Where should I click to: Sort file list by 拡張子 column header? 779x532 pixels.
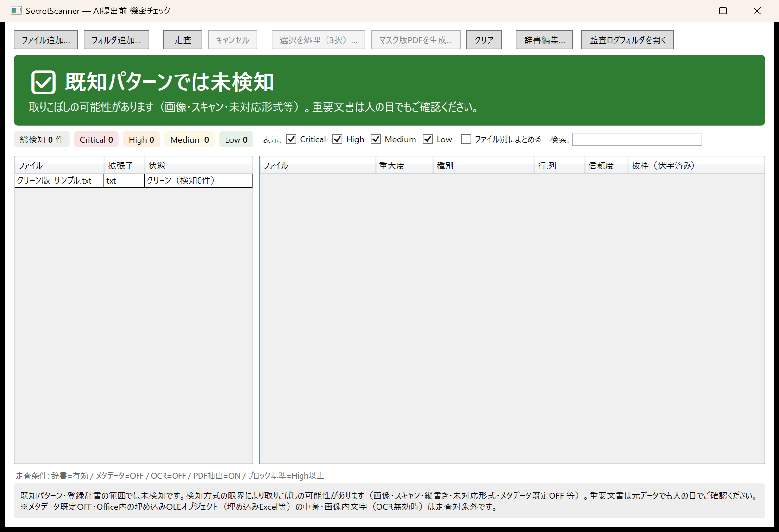pos(125,165)
